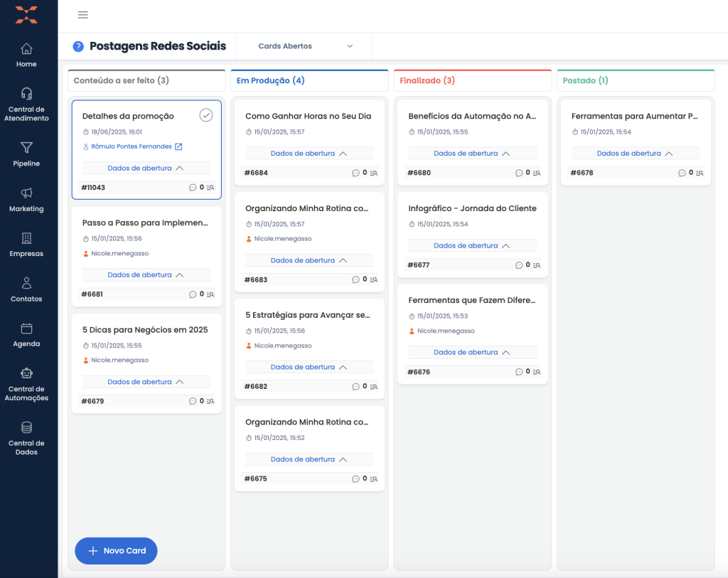Open Central de Automações robot icon
The width and height of the screenshot is (728, 578).
[26, 373]
